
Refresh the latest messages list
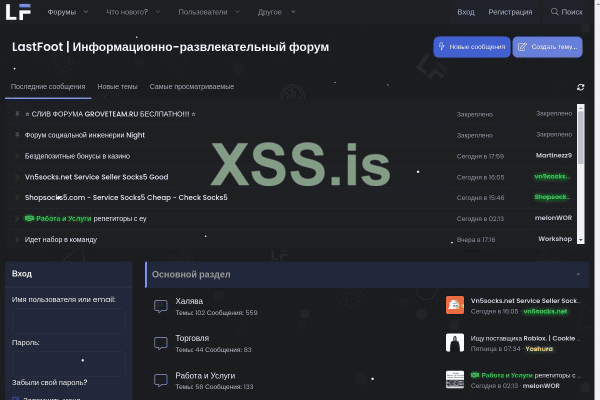tap(580, 87)
